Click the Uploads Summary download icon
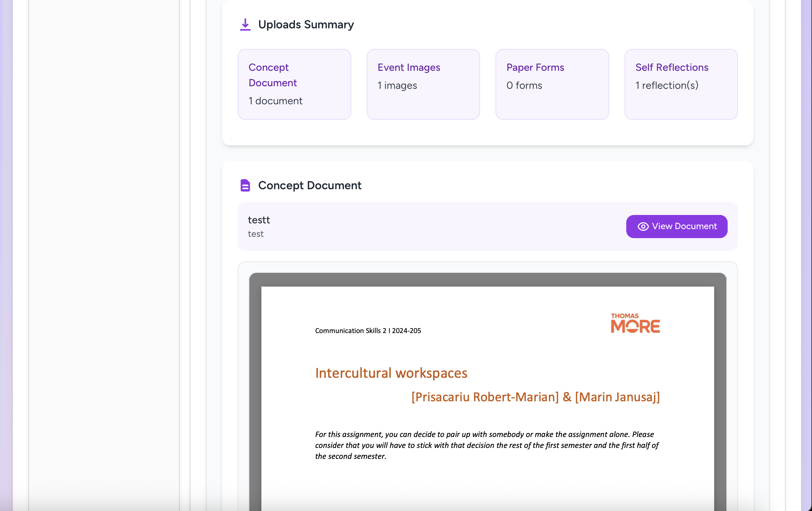Viewport: 812px width, 511px height. (x=245, y=24)
